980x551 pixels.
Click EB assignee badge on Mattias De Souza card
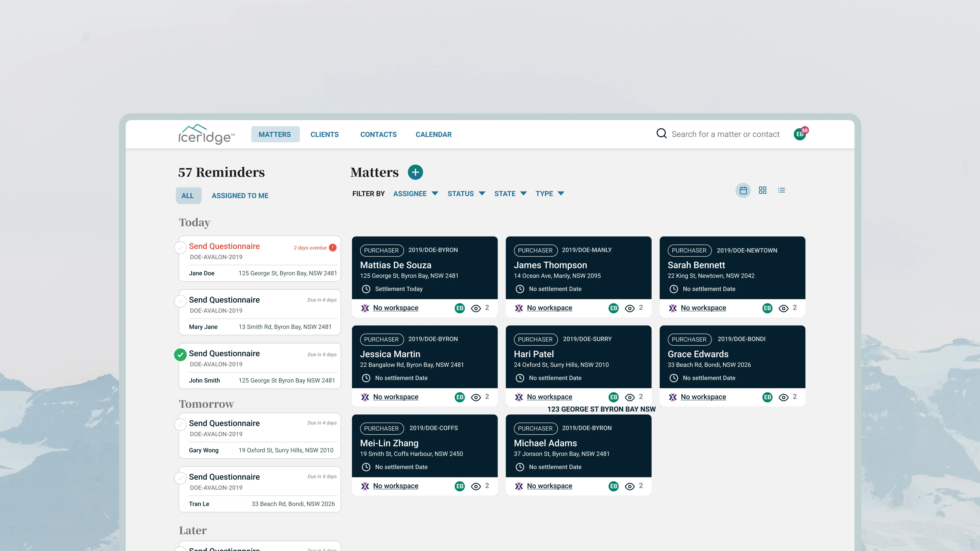(460, 308)
